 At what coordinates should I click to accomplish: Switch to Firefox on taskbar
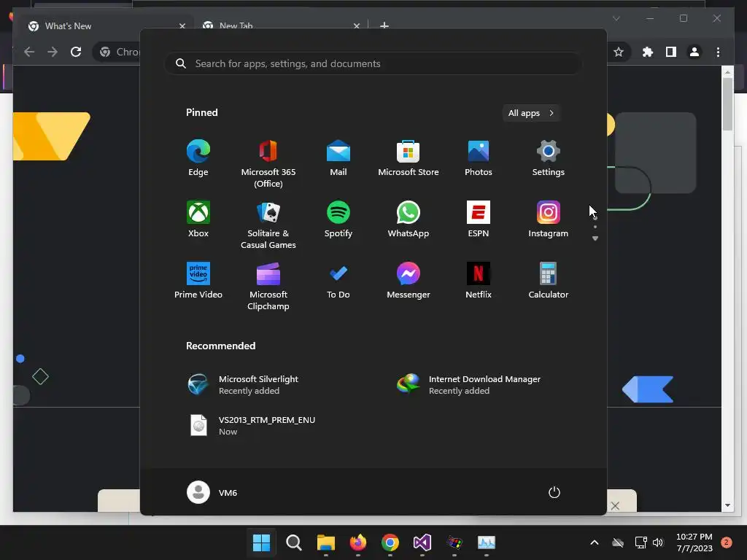357,542
